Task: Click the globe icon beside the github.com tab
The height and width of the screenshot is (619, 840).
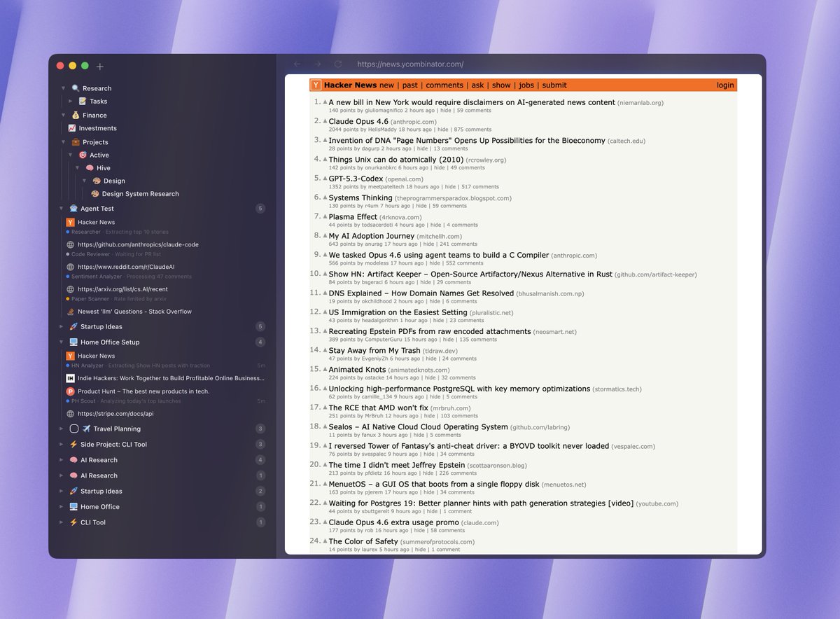Action: [70, 245]
